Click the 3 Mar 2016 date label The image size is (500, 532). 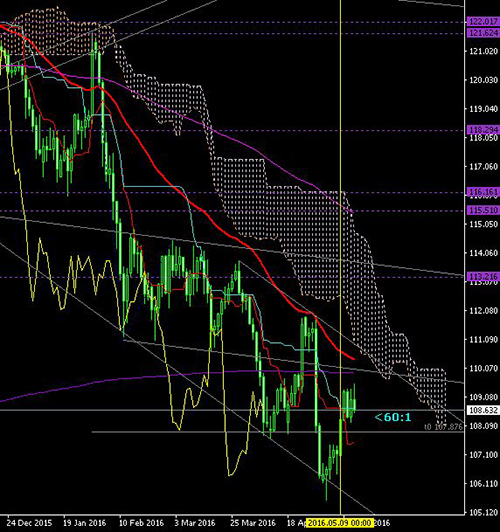[195, 523]
